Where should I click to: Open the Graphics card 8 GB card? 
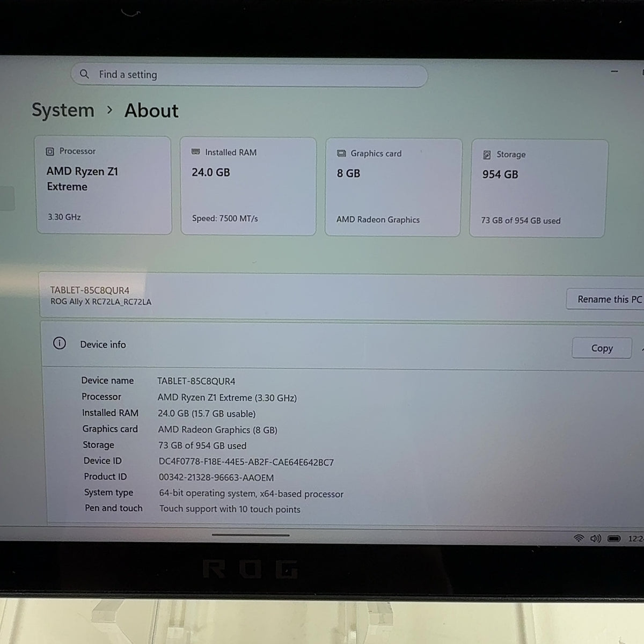pos(393,187)
